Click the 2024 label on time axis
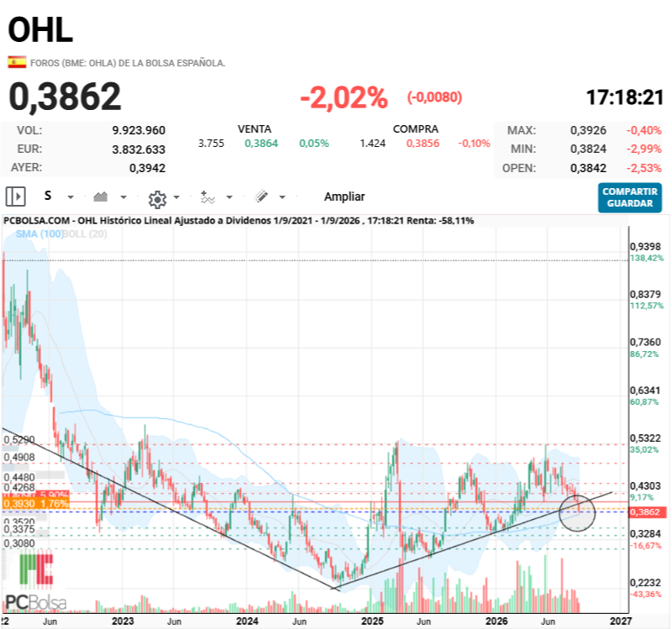 (247, 621)
